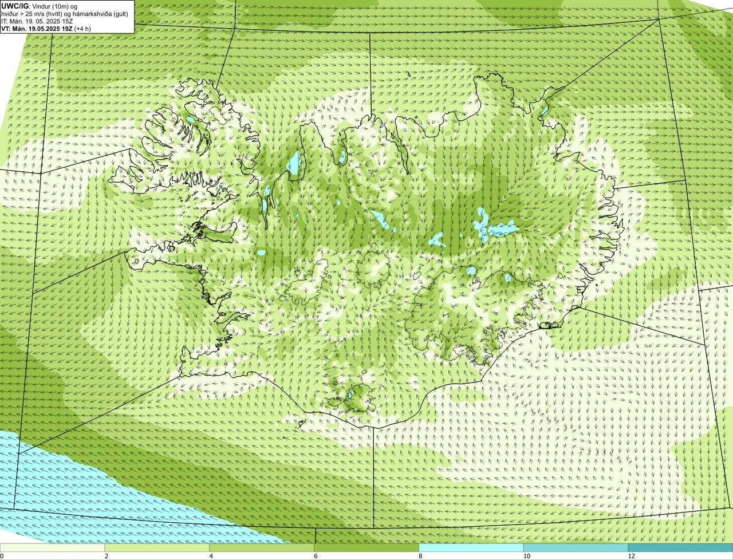Viewport: 733px width, 560px height.
Task: Click the 10–12 m/s teal legend swatch
Action: [577, 548]
